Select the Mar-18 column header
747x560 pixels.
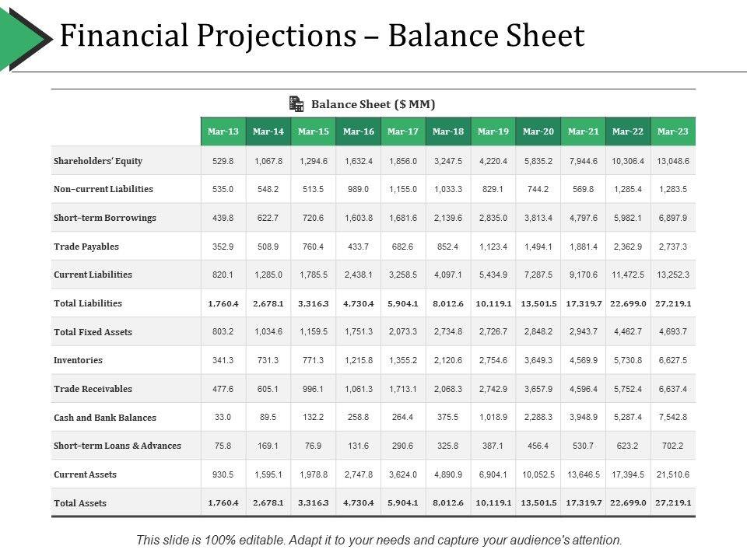(448, 131)
